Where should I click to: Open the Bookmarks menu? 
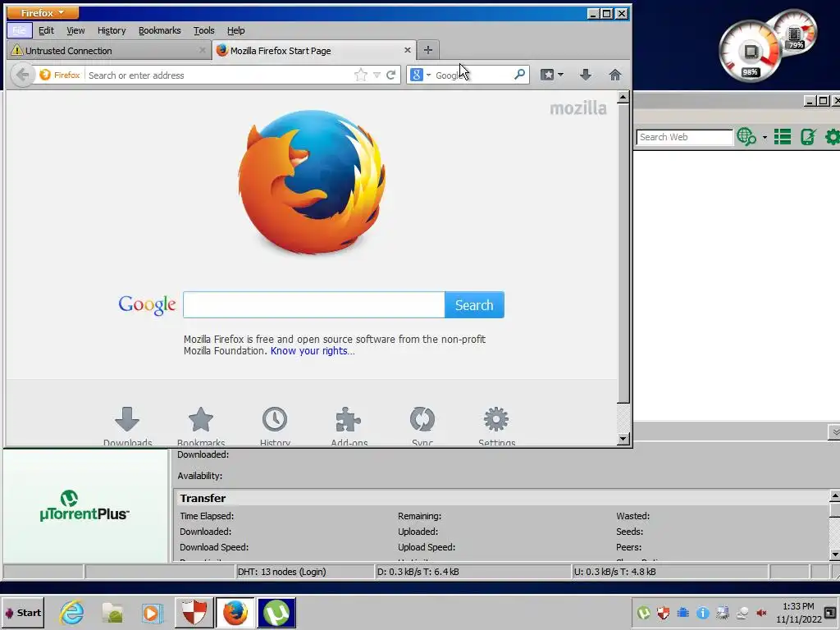160,30
